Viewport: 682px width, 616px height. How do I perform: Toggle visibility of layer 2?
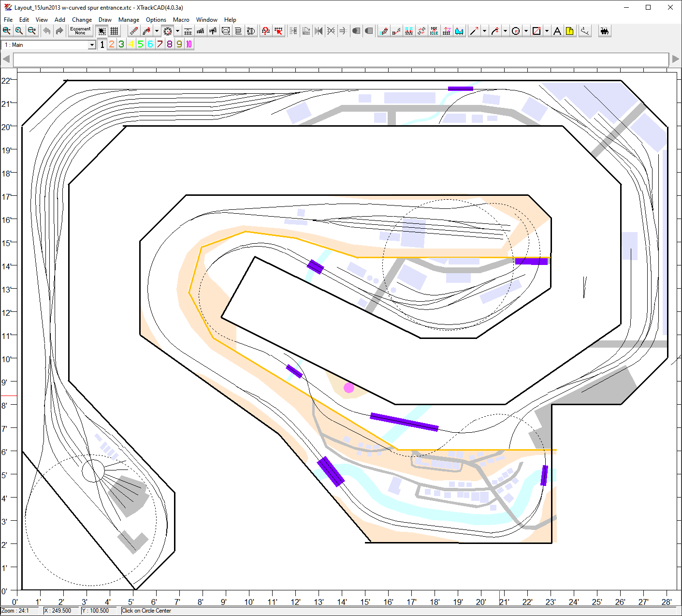tap(112, 44)
